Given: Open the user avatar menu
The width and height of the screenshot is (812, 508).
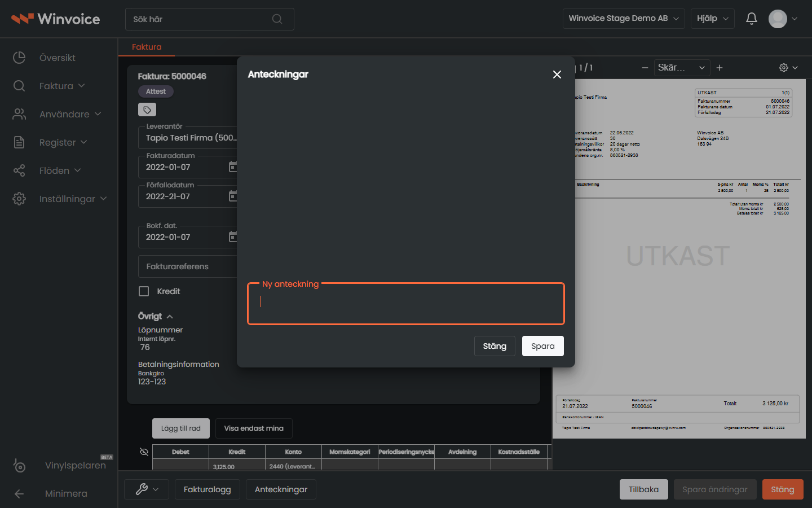Looking at the screenshot, I should point(783,19).
